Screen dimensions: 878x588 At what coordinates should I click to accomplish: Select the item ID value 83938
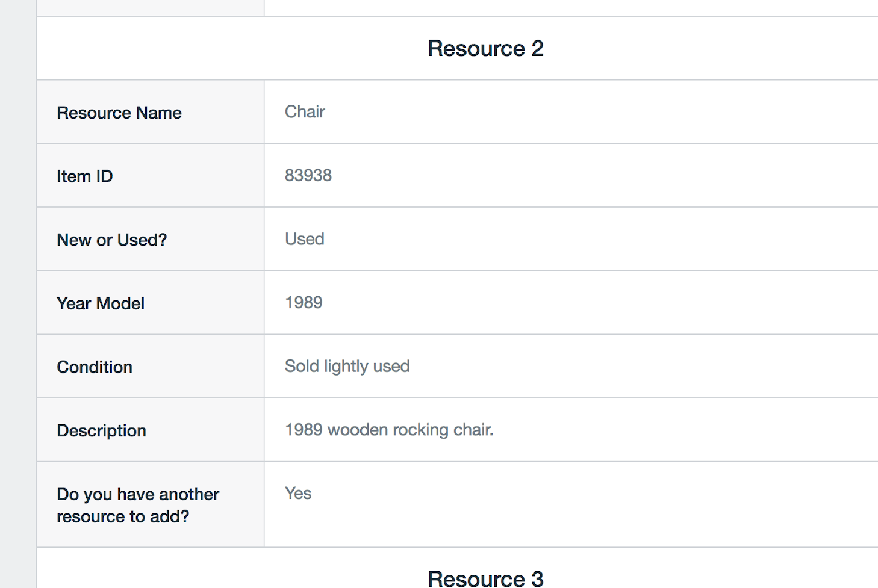click(308, 176)
